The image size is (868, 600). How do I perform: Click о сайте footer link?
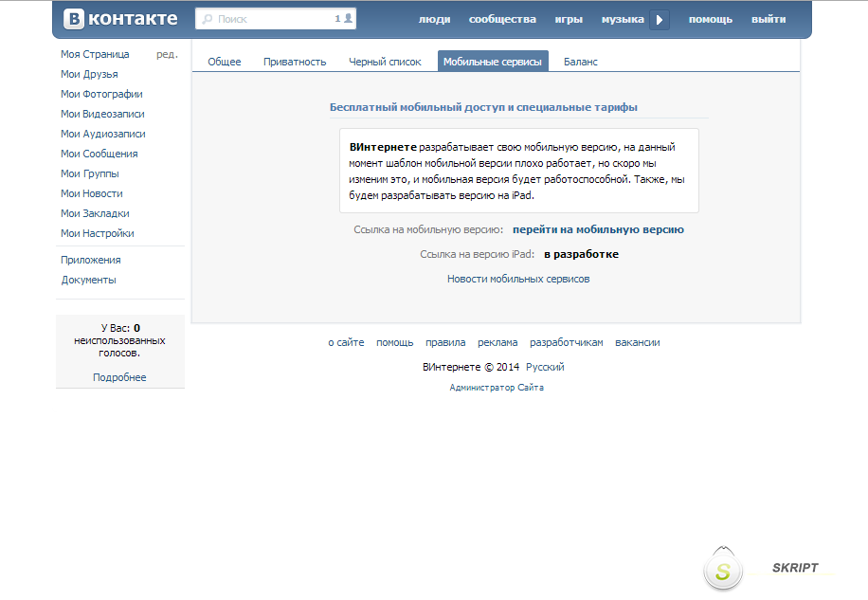pos(346,342)
